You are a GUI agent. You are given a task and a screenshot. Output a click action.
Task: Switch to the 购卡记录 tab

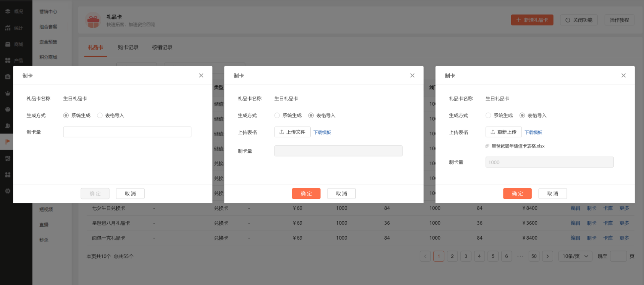click(x=128, y=47)
